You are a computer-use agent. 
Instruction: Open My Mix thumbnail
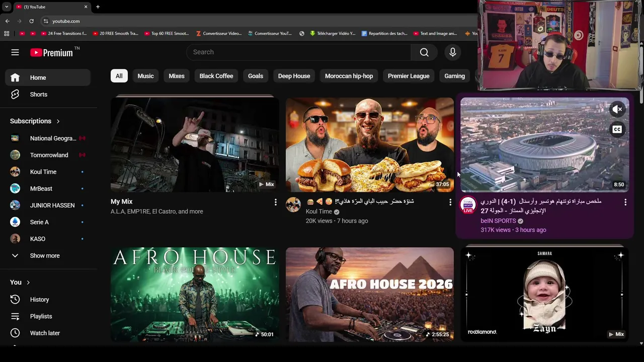point(195,145)
